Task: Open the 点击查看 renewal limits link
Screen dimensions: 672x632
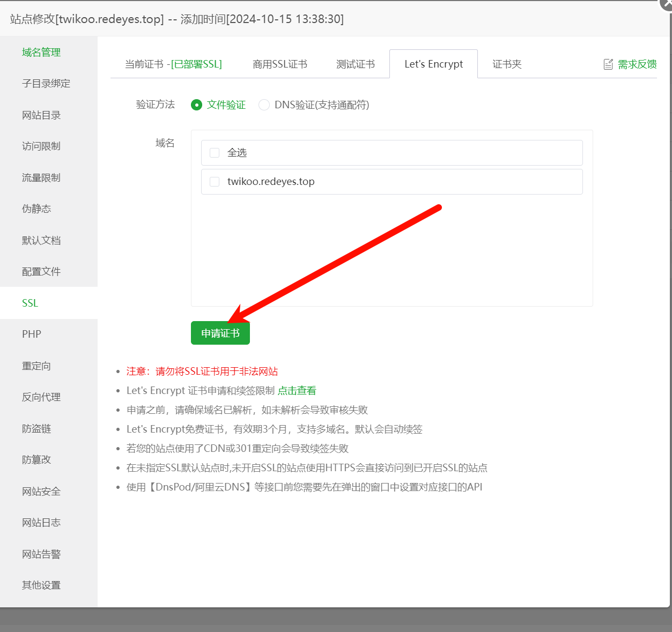Action: click(x=296, y=390)
